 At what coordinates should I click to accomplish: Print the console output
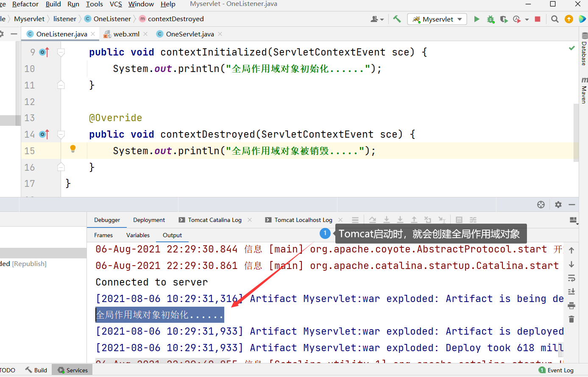(571, 305)
